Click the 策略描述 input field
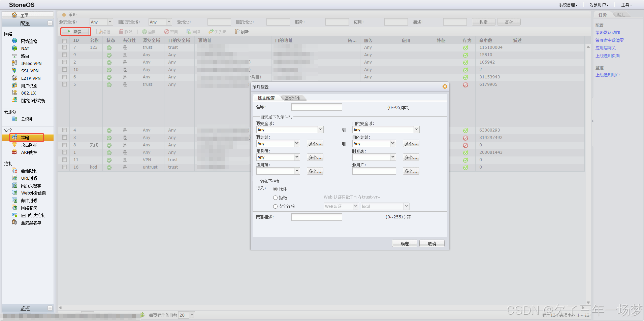The height and width of the screenshot is (321, 644). [317, 217]
